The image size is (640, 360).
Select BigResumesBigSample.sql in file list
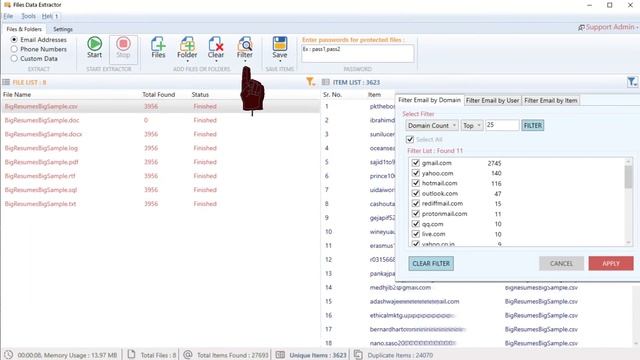click(41, 189)
